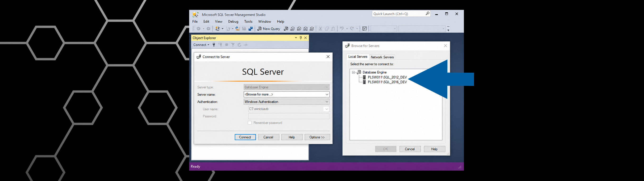
Task: Pin the Object Explorer panel with pushpin
Action: pos(301,38)
